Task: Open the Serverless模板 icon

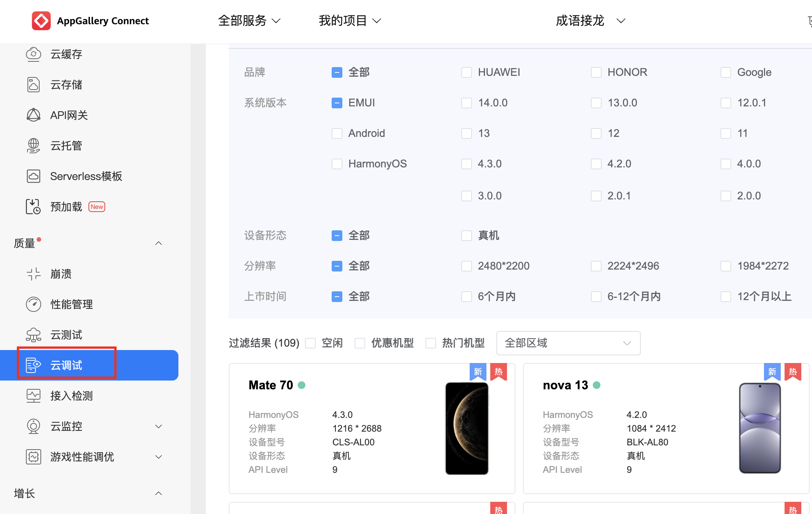Action: tap(34, 176)
